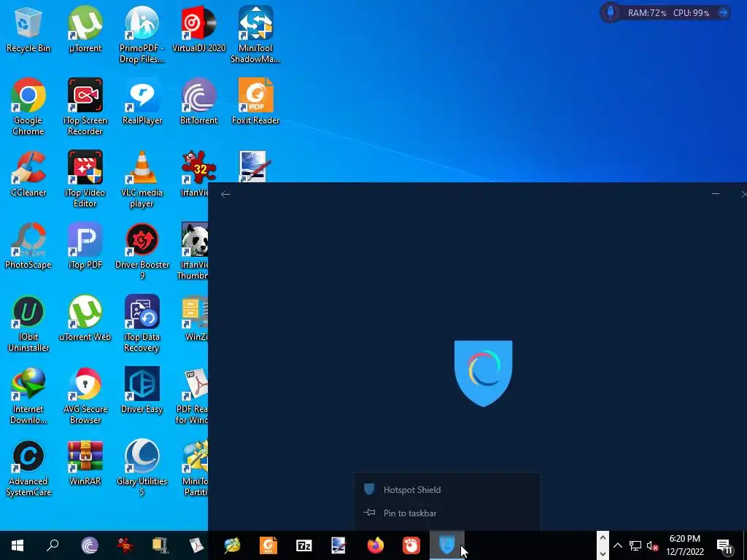This screenshot has height=560, width=747.
Task: Open AVG Secure Browser shortcut
Action: (x=85, y=396)
